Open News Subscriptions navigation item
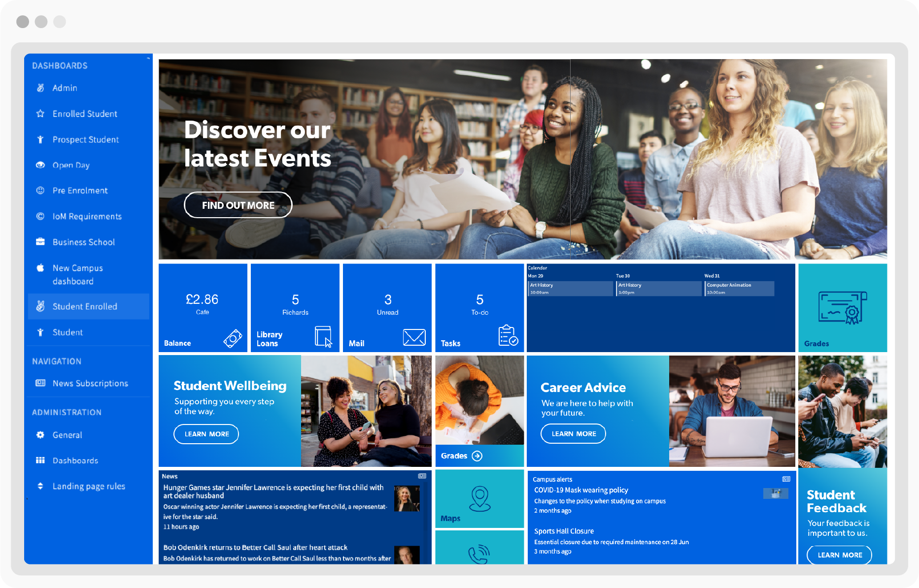The width and height of the screenshot is (919, 588). tap(89, 383)
